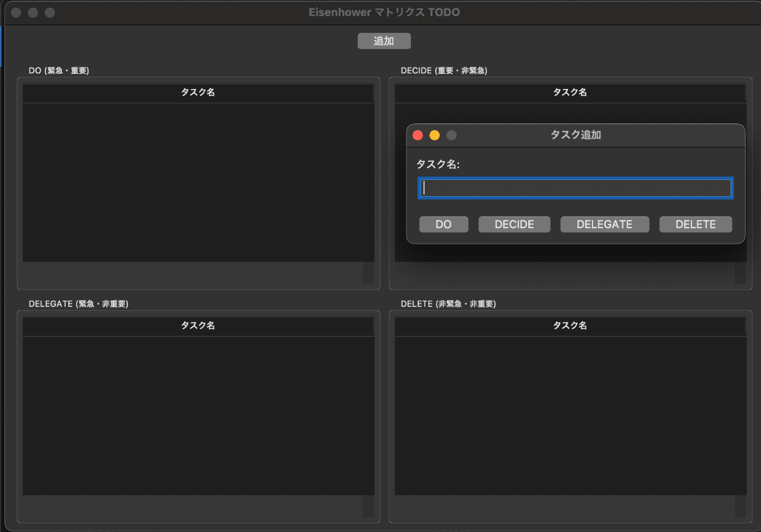Add the task to the DO quadrant via dialog button
Viewport: 761px width, 532px height.
pos(444,224)
